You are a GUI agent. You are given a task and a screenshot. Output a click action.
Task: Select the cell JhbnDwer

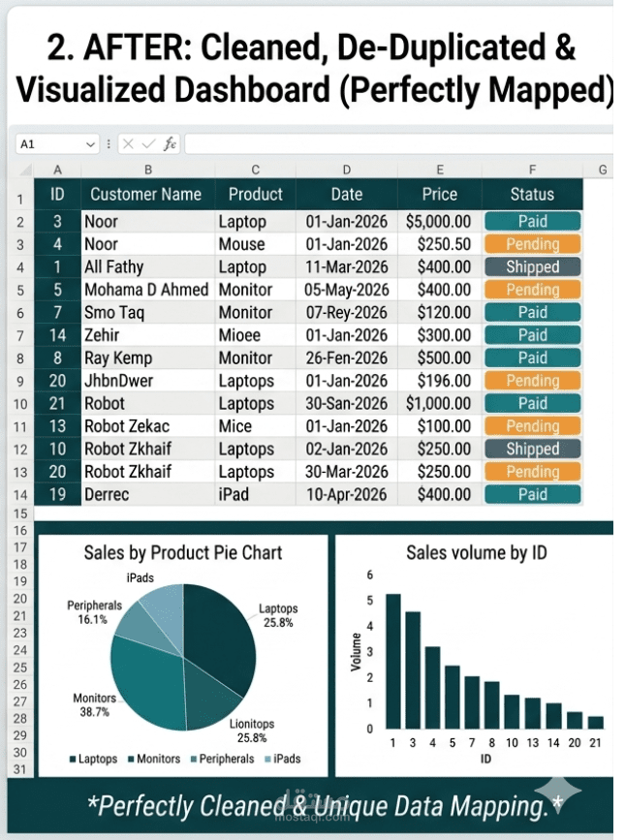coord(148,381)
